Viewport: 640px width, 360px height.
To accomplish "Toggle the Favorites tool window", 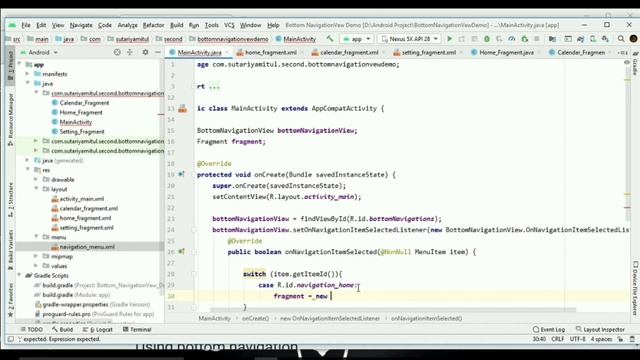I will pyautogui.click(x=11, y=300).
